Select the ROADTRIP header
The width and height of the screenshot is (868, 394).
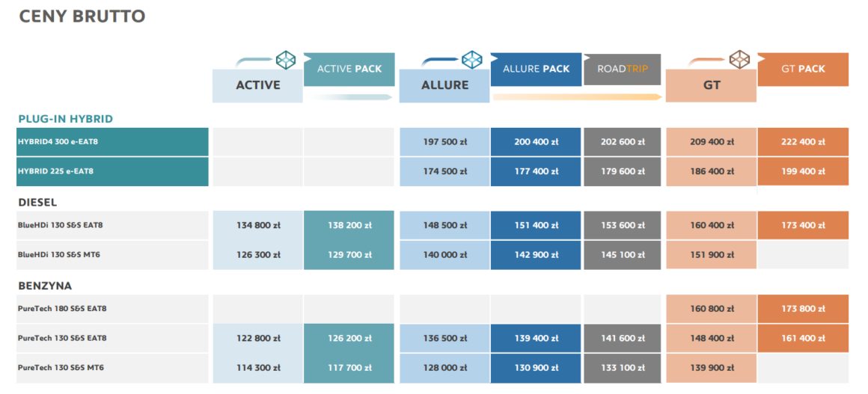pyautogui.click(x=623, y=69)
